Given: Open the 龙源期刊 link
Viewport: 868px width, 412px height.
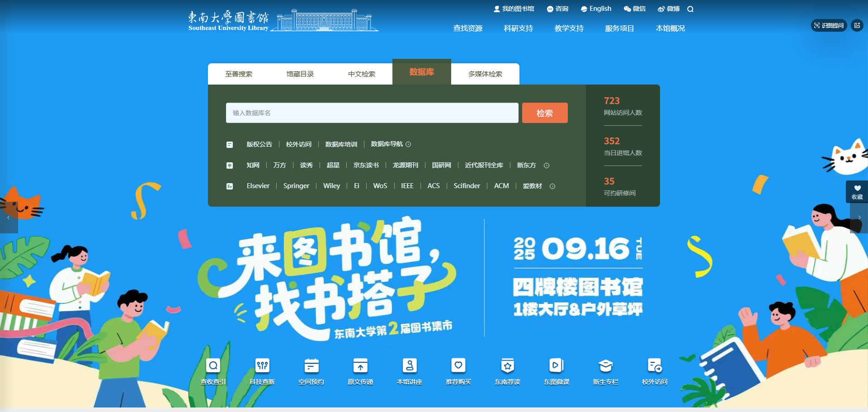Looking at the screenshot, I should (x=406, y=165).
